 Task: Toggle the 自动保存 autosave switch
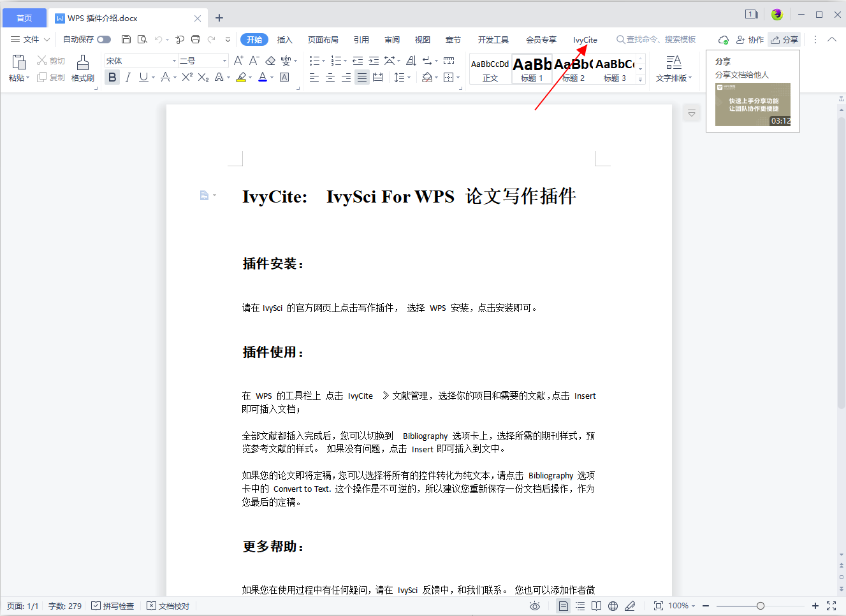104,39
